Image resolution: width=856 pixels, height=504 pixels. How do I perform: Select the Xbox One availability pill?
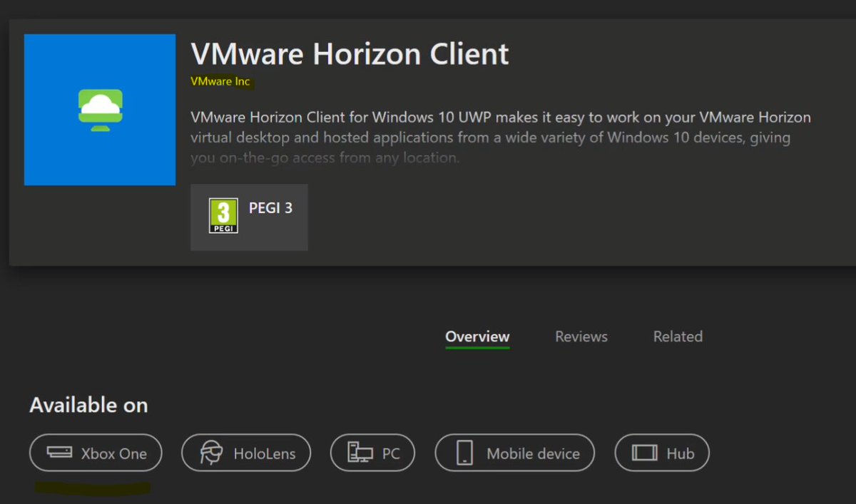tap(96, 453)
